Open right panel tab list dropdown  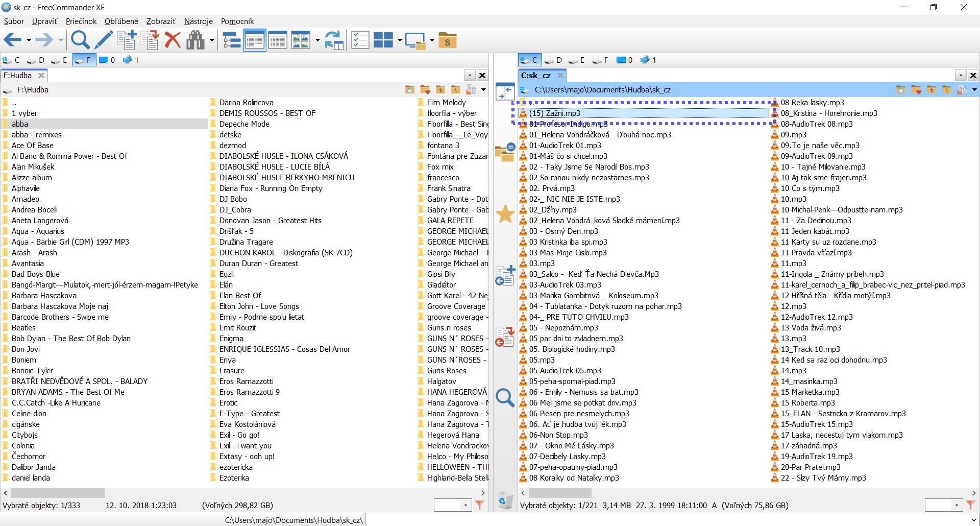[x=961, y=75]
